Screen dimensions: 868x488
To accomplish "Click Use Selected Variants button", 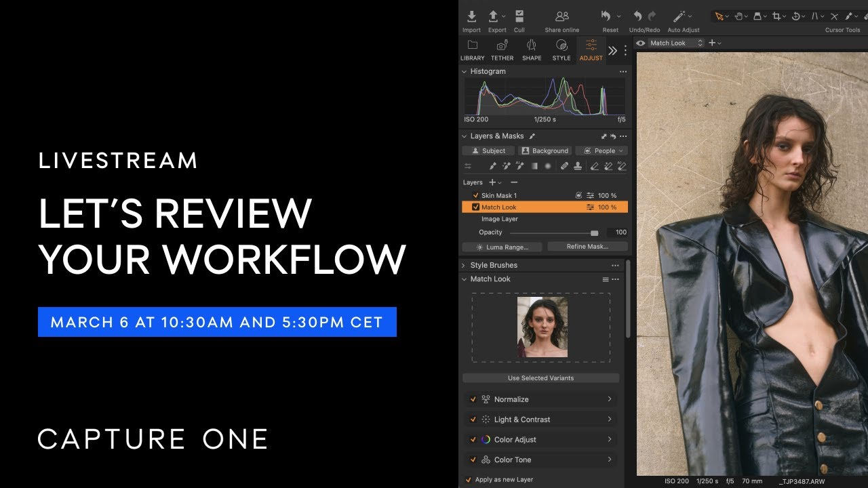I will point(540,378).
